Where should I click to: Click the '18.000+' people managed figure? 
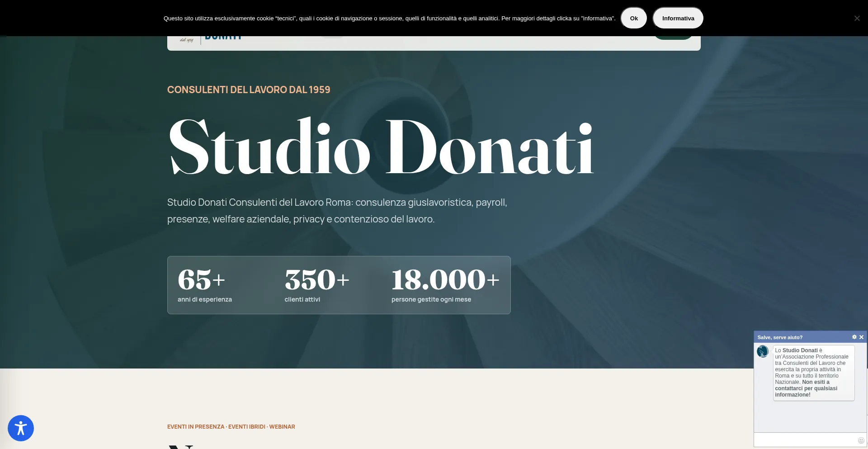tap(445, 279)
